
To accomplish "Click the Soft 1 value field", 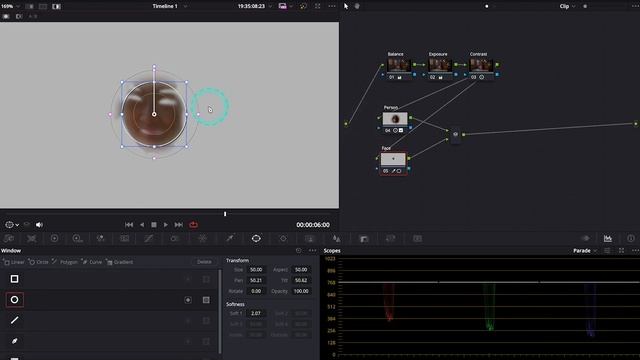I will (x=256, y=313).
